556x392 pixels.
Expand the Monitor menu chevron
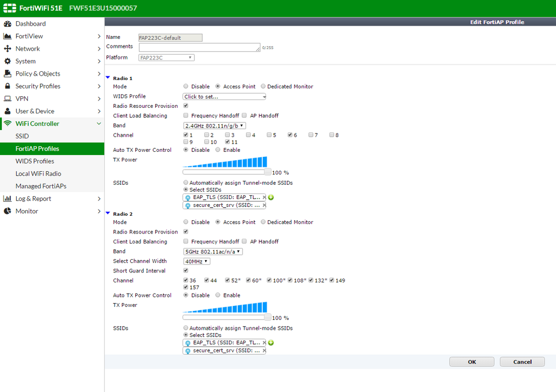[x=99, y=211]
